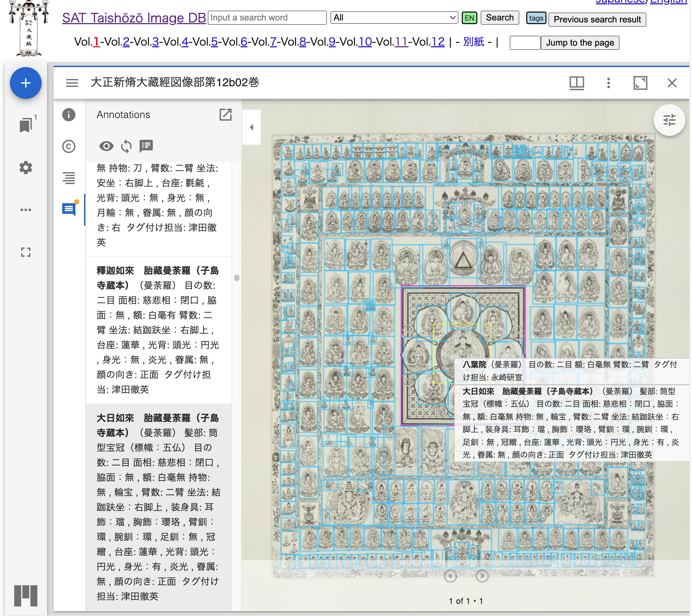
Task: Open workspace settings gear icon
Action: coord(26,168)
